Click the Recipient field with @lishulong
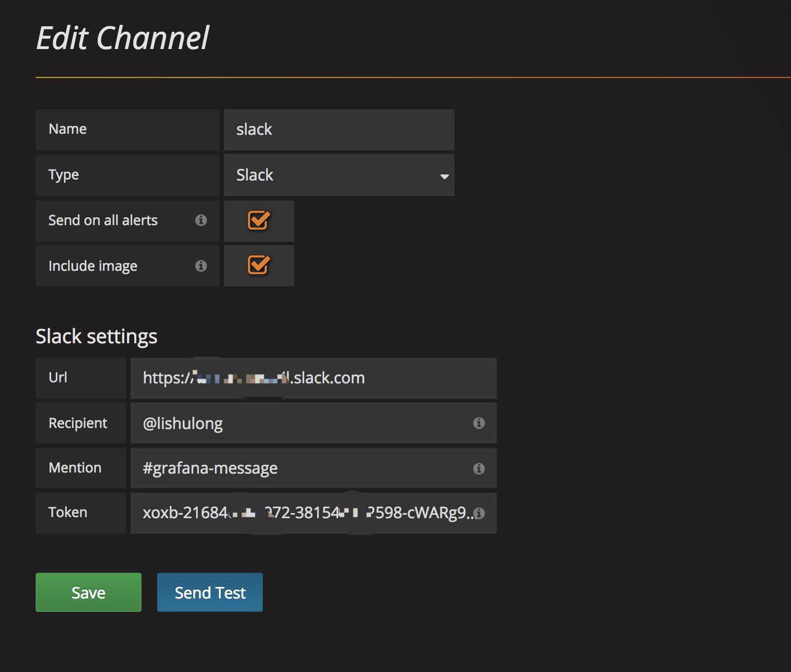The height and width of the screenshot is (672, 791). click(x=314, y=423)
